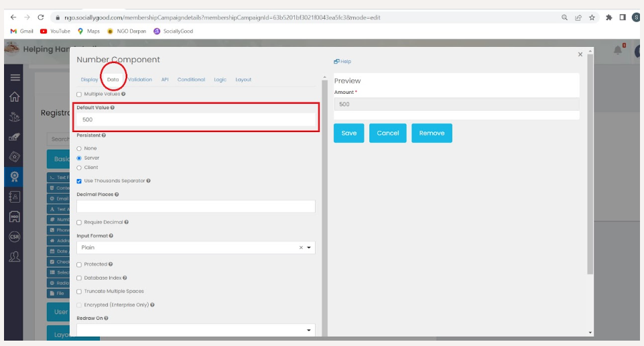
Task: Switch to the Logic tab
Action: 220,80
